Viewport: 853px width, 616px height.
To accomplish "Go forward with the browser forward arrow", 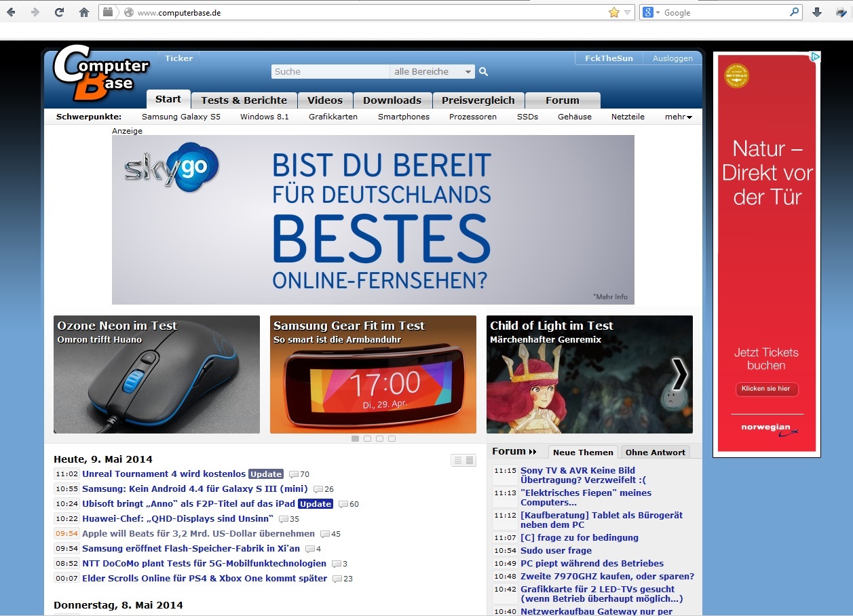I will tap(35, 12).
